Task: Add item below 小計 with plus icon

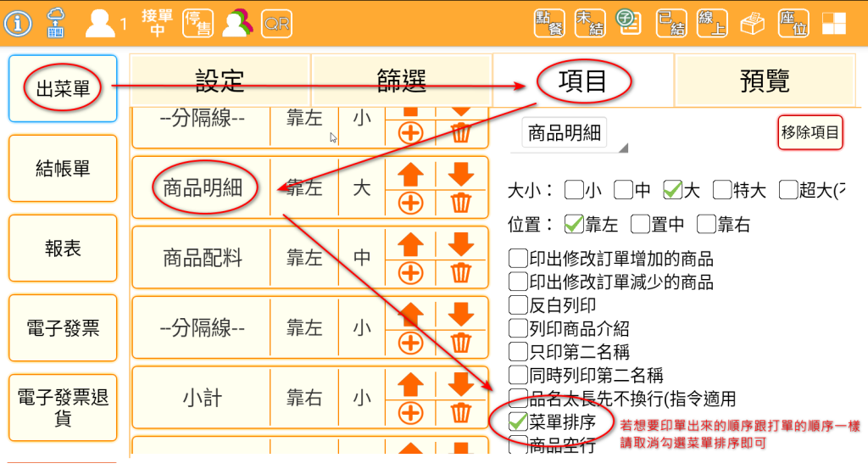Action: pos(410,413)
